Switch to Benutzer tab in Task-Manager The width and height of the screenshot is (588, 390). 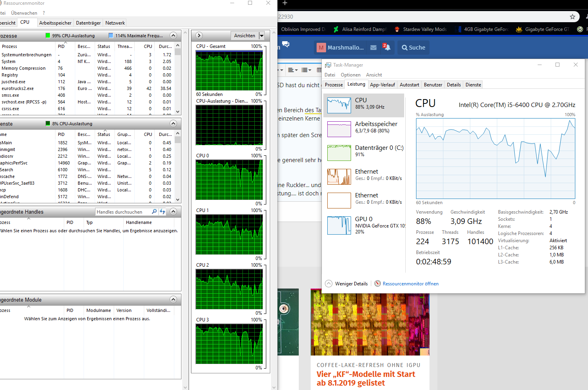[x=433, y=85]
